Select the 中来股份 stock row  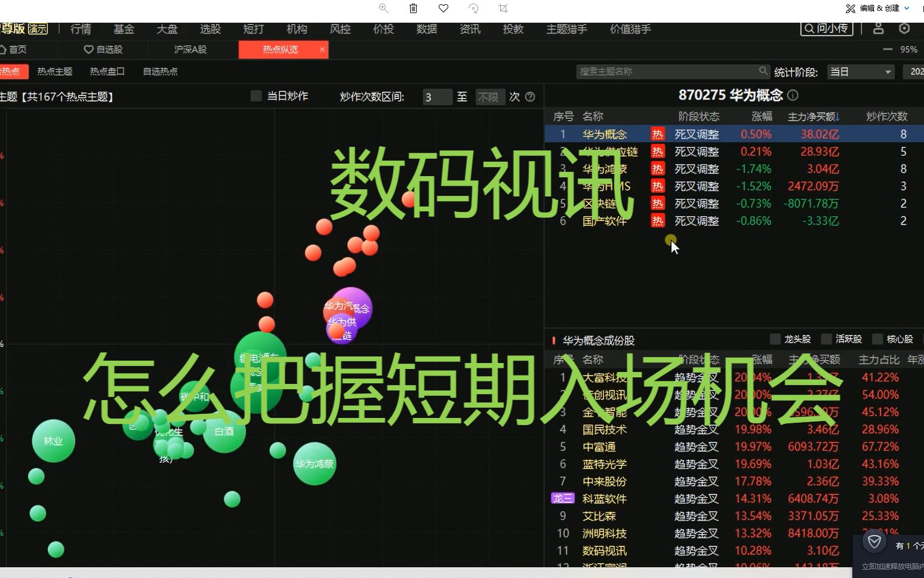(734, 481)
